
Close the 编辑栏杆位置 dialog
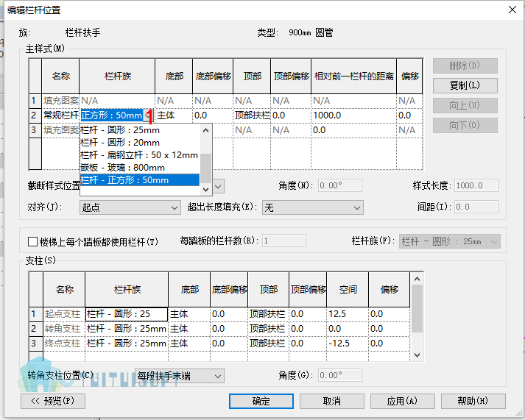click(512, 10)
